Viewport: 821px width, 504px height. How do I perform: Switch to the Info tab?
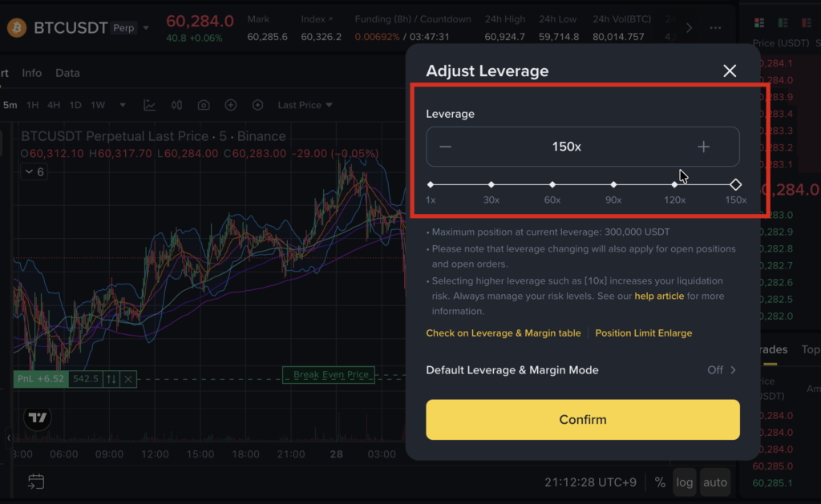[x=32, y=73]
